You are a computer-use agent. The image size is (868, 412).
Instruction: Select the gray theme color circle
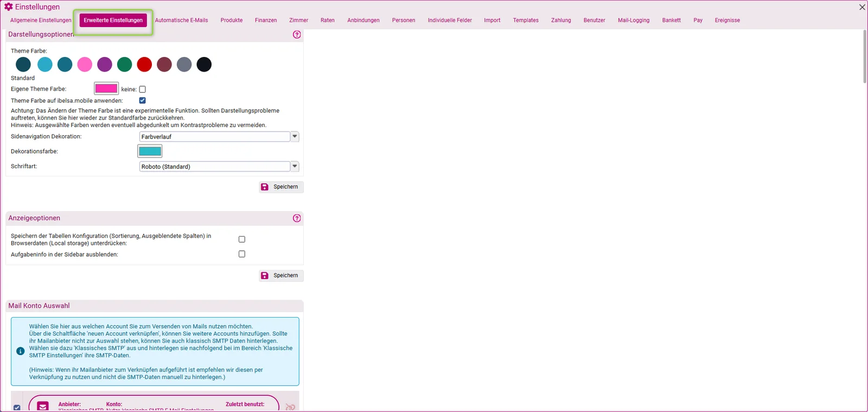(184, 65)
